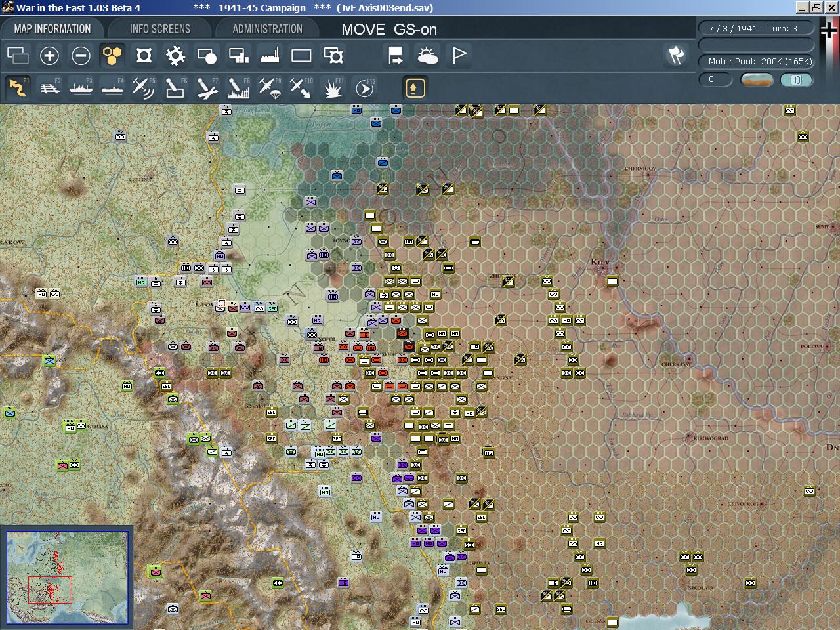Click the empty status bar field

[755, 45]
